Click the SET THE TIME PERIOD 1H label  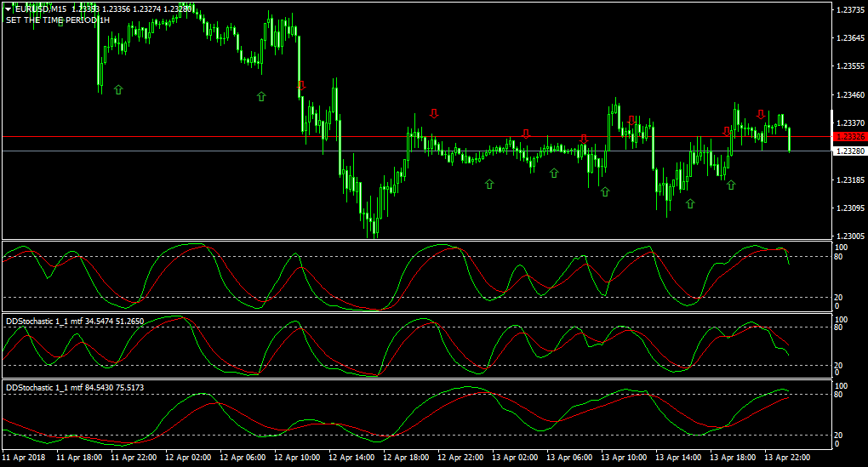tap(58, 20)
